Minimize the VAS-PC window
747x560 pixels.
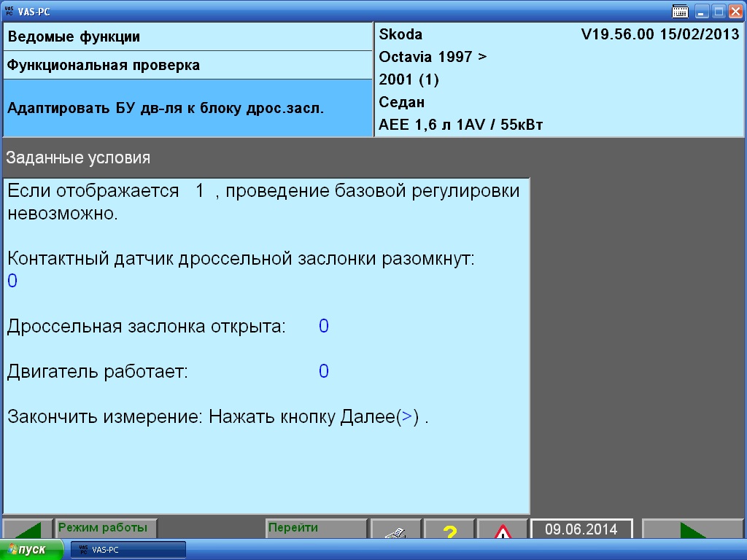pos(701,12)
